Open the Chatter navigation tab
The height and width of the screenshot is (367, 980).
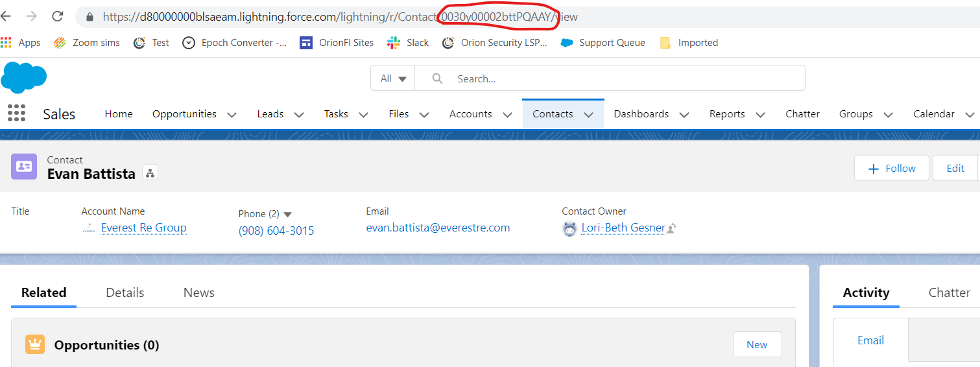802,114
